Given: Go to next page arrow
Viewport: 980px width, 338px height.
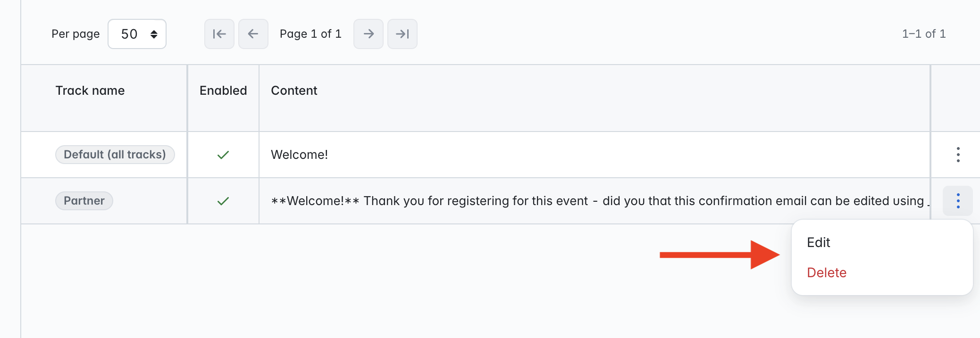Looking at the screenshot, I should [x=369, y=34].
